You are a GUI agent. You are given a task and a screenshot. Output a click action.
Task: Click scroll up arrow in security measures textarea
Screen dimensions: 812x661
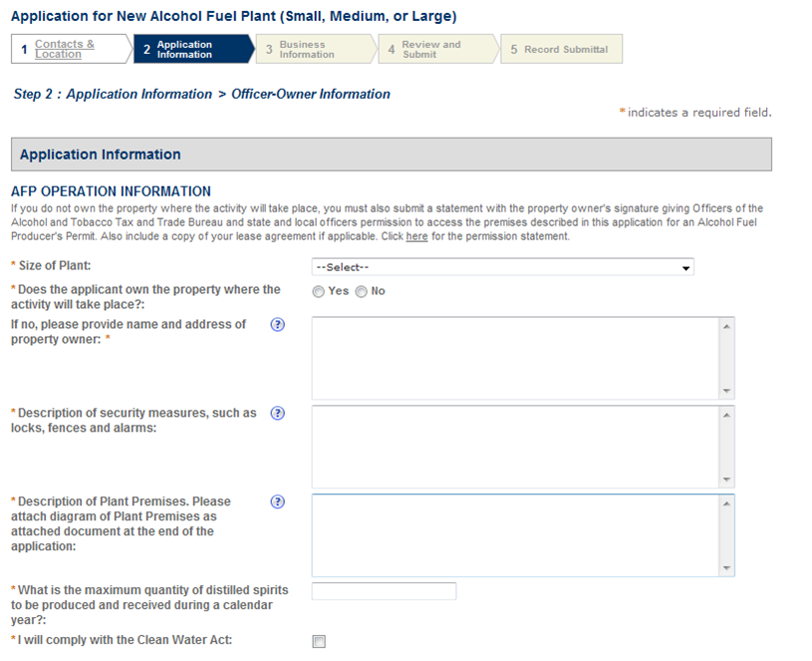coord(726,415)
